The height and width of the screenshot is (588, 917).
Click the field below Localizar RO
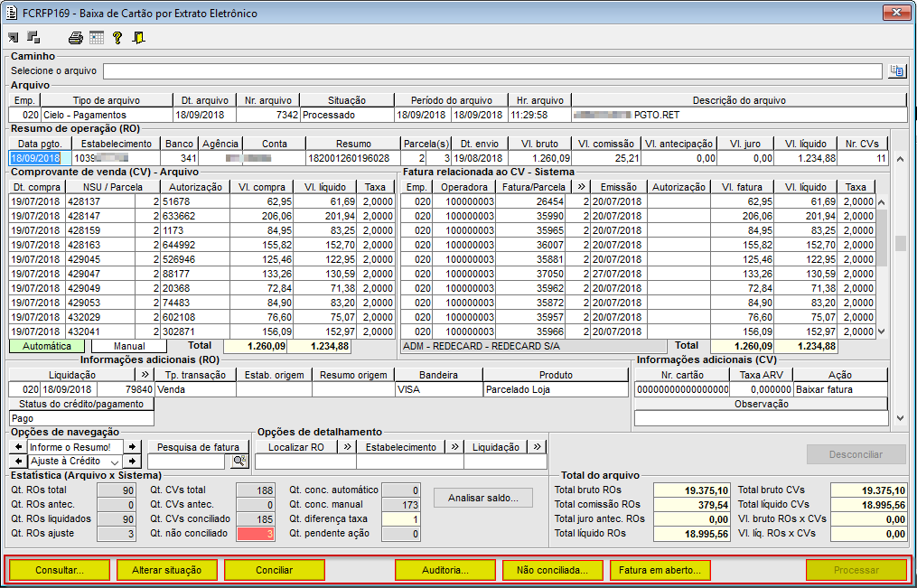(305, 462)
